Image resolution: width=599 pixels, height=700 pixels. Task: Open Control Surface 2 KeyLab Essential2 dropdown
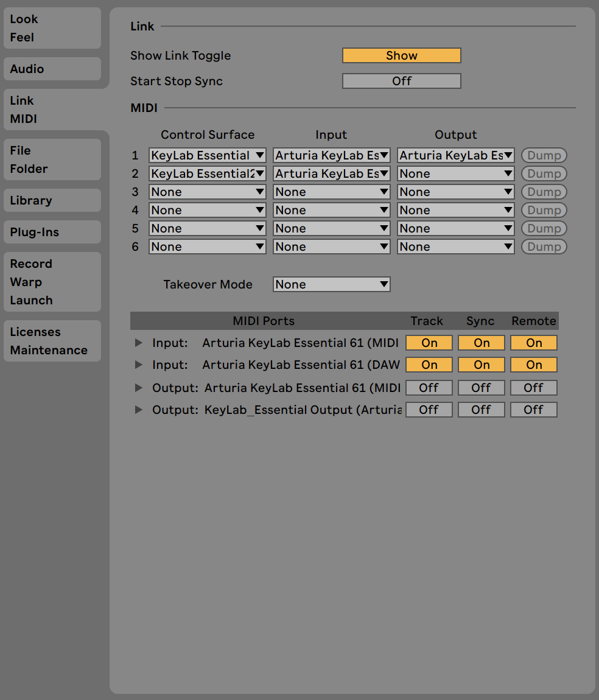pyautogui.click(x=208, y=173)
